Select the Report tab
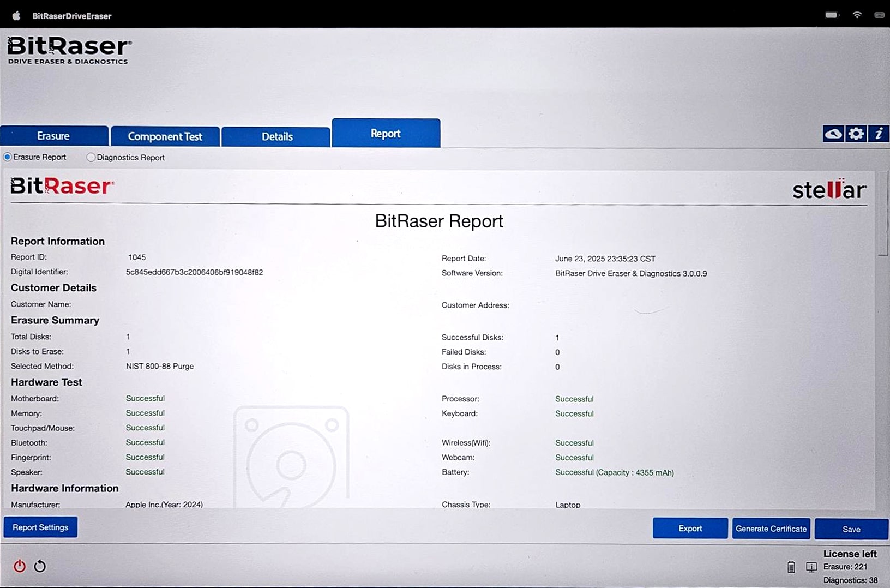Screen dimensions: 890x588 coord(386,133)
